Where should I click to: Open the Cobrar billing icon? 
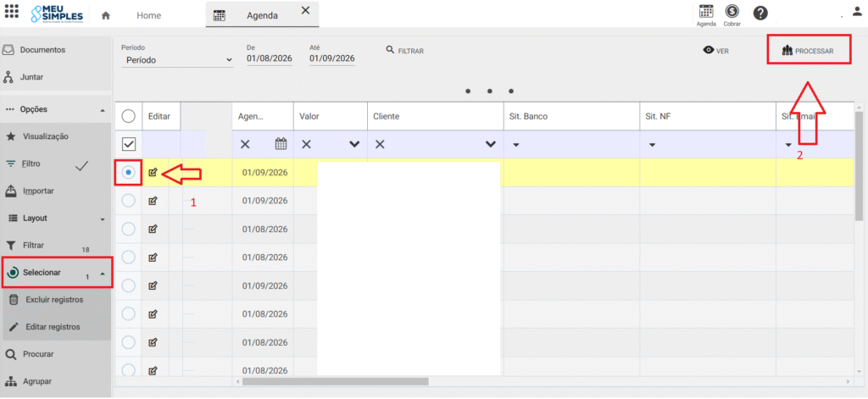732,12
